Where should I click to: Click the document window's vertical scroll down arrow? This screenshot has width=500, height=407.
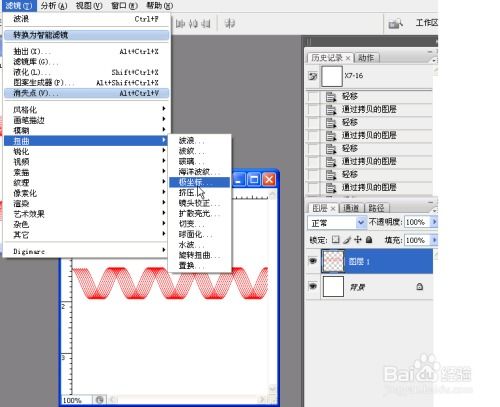click(x=273, y=389)
